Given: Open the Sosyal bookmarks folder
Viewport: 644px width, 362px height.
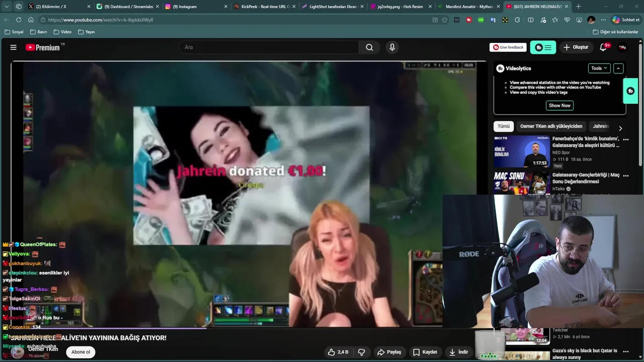Looking at the screenshot, I should (x=14, y=32).
